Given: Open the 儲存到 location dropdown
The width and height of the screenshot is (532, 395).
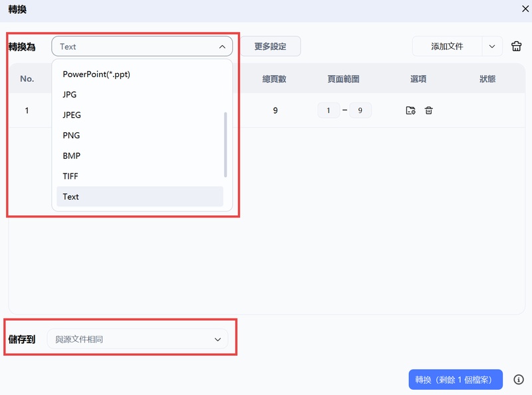Looking at the screenshot, I should click(138, 339).
